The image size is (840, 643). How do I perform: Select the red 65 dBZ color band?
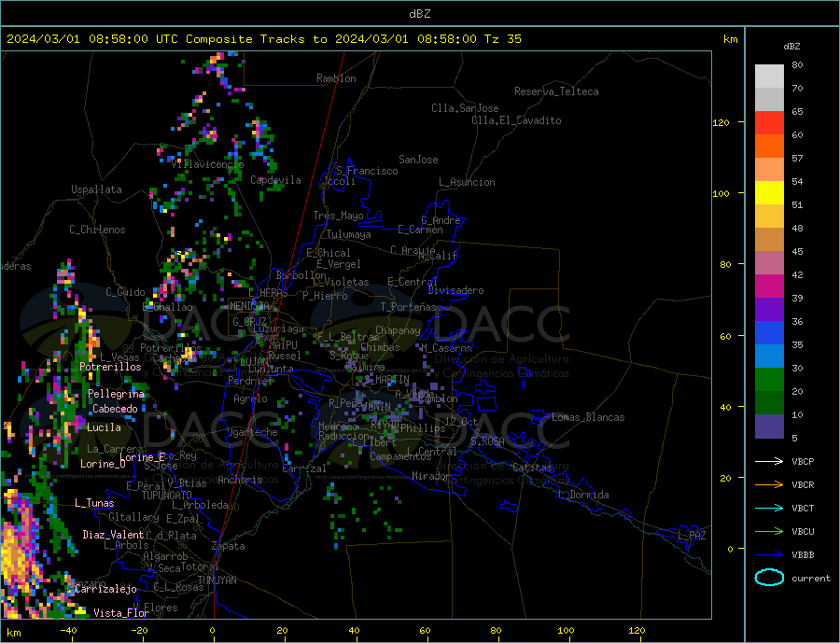(769, 122)
